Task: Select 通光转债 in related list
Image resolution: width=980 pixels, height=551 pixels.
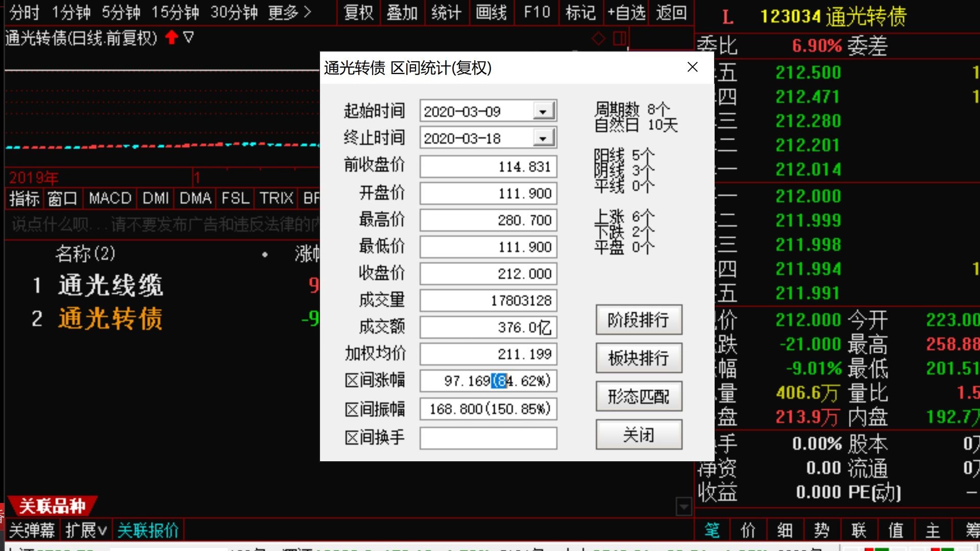Action: tap(110, 319)
